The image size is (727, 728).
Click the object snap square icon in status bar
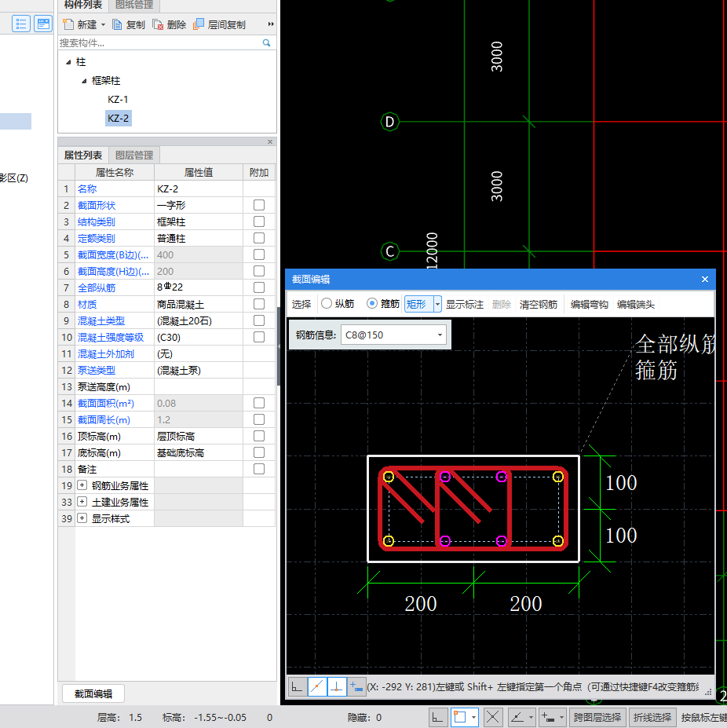point(460,717)
